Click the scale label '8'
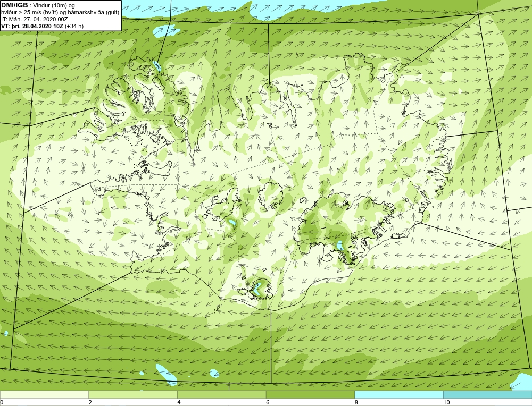Viewport: 532px width, 406px height. [356, 402]
